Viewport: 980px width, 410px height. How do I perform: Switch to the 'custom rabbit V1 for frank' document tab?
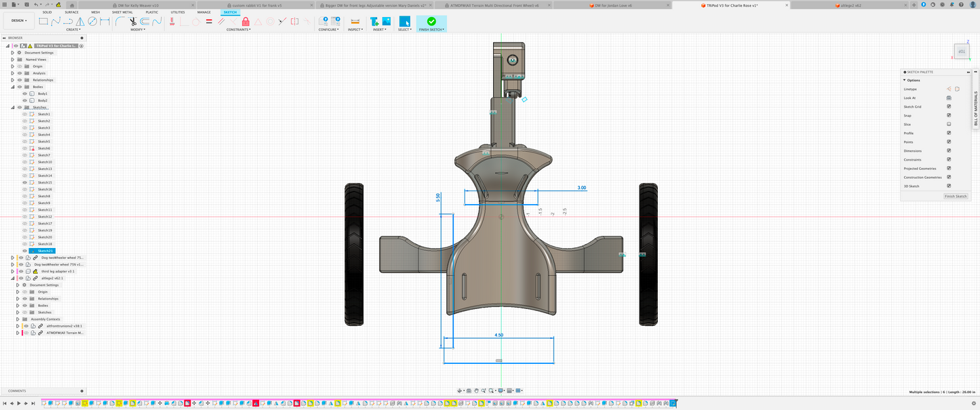tap(256, 5)
